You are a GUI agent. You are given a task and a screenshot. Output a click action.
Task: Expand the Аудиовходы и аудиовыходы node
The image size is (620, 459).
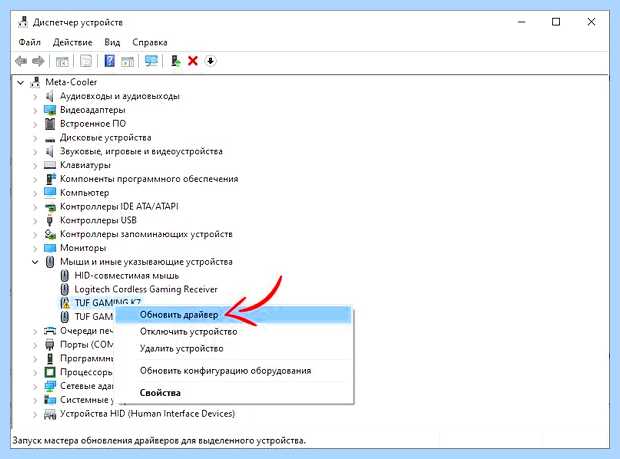tap(35, 96)
